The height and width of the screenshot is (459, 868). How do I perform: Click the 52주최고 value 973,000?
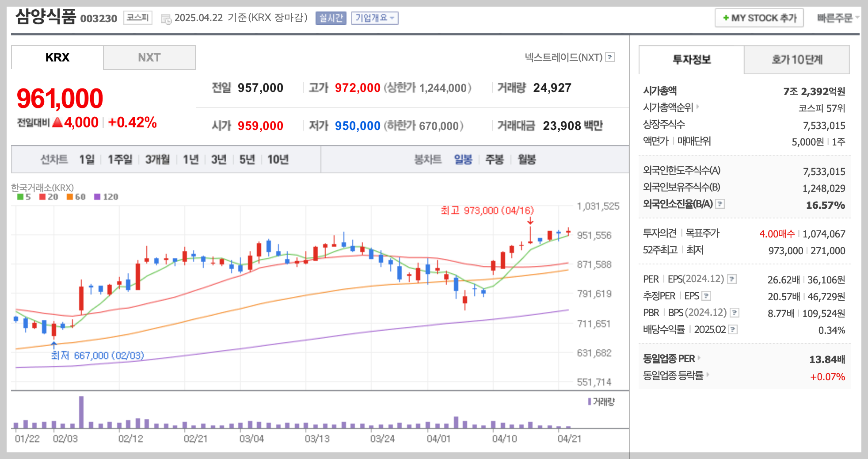click(x=785, y=251)
